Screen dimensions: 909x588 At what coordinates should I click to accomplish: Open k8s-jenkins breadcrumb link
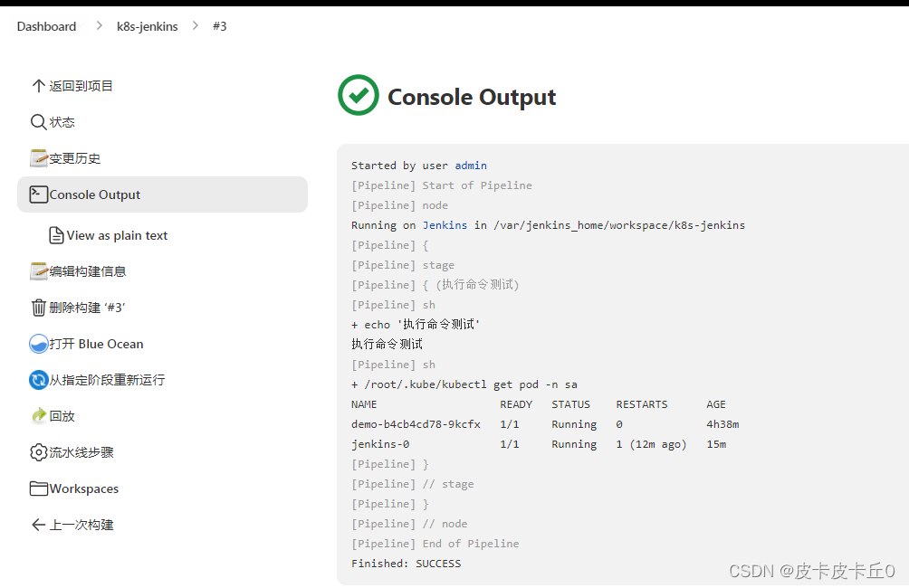[148, 26]
